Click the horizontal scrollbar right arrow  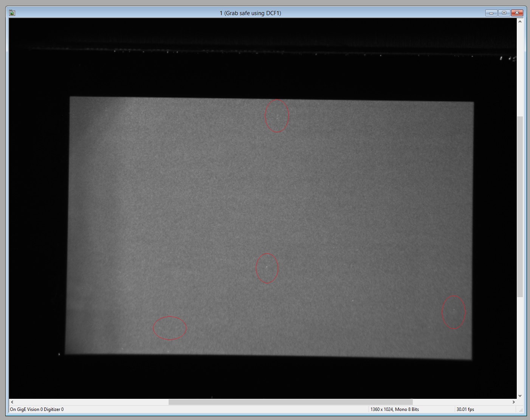513,402
